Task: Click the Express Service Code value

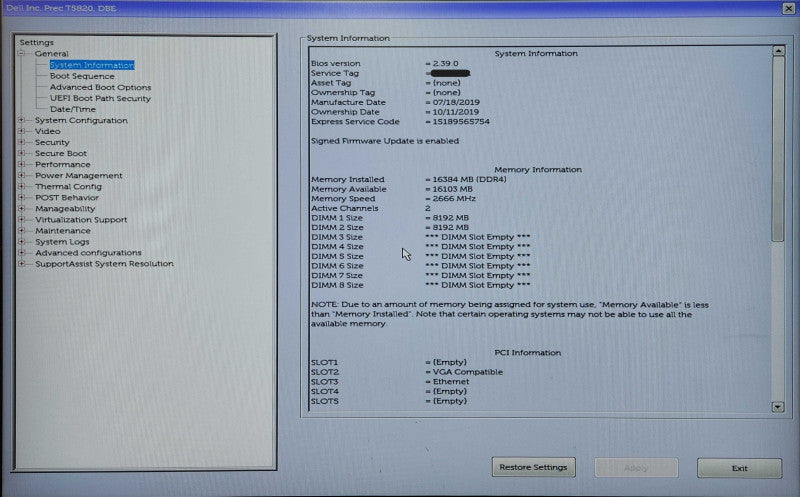Action: point(461,121)
